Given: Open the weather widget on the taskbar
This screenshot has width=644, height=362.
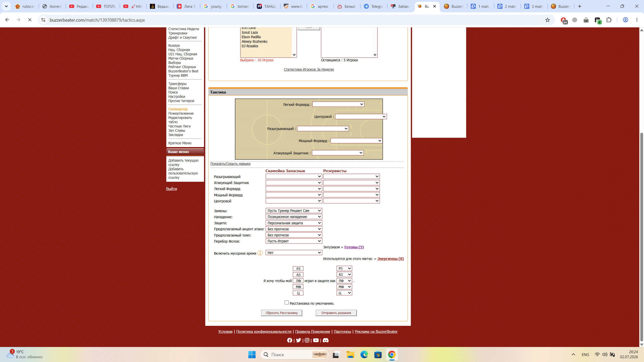Looking at the screenshot, I should click(24, 354).
